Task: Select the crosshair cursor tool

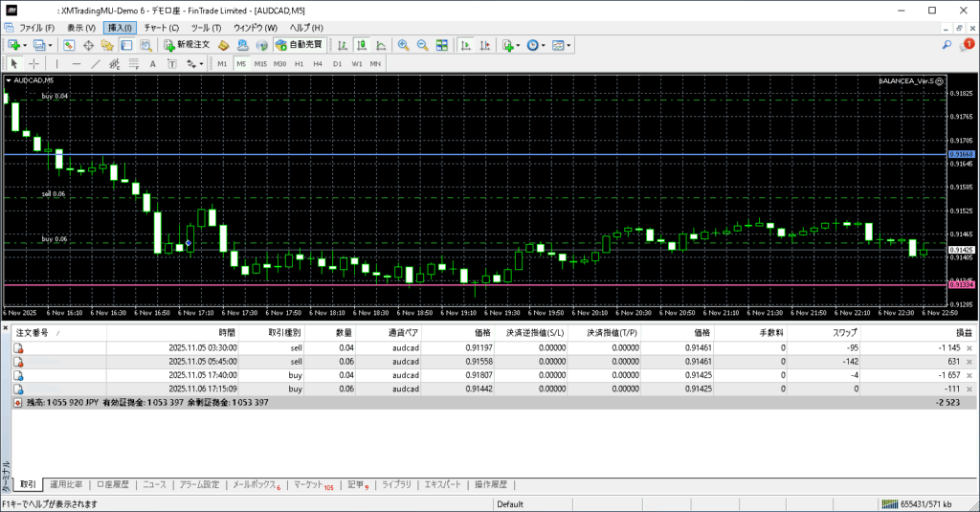Action: (33, 64)
